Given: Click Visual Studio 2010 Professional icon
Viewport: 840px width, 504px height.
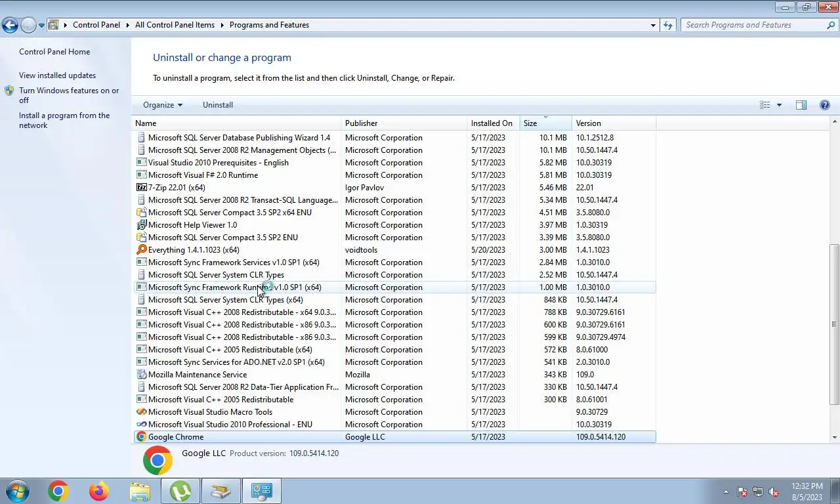Looking at the screenshot, I should [141, 425].
